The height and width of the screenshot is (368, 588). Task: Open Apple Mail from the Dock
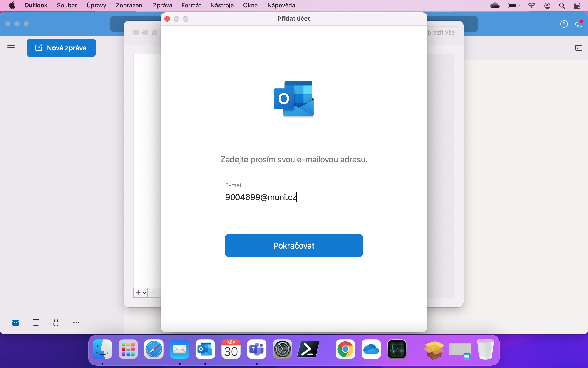pos(180,349)
